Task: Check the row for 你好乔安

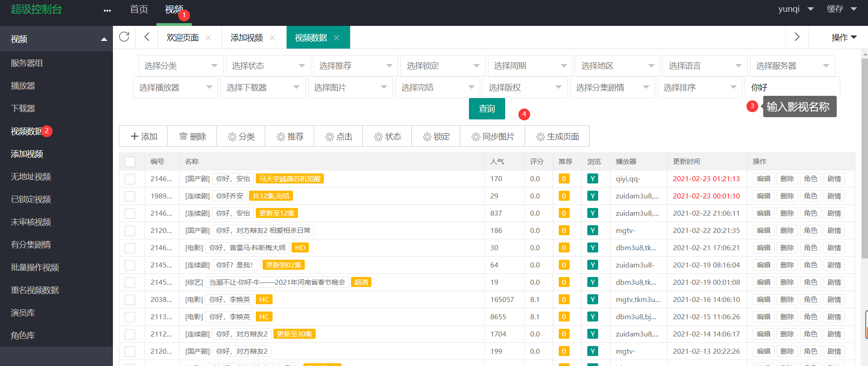Action: click(130, 196)
